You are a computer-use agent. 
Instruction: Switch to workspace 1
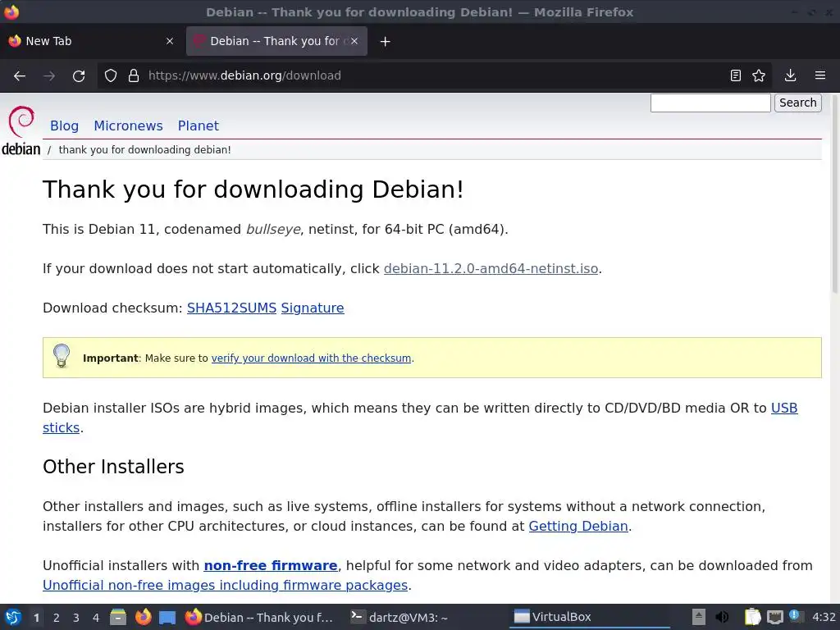point(36,618)
